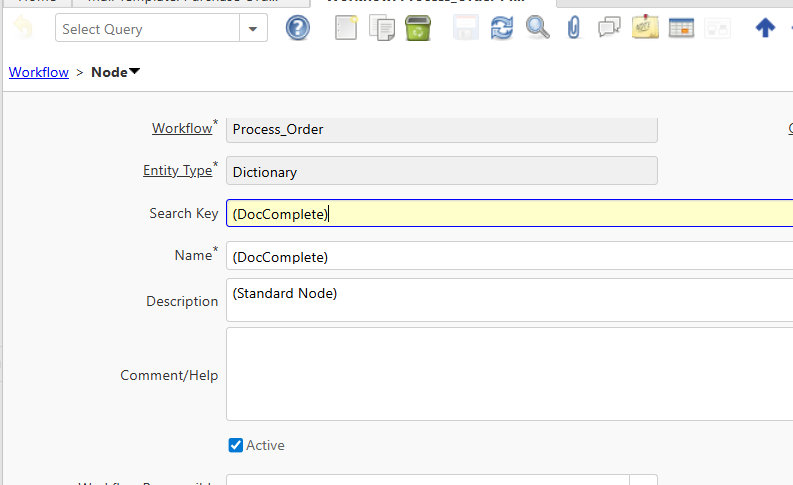Toggle grid view with table icon
The image size is (793, 485).
pyautogui.click(x=681, y=28)
